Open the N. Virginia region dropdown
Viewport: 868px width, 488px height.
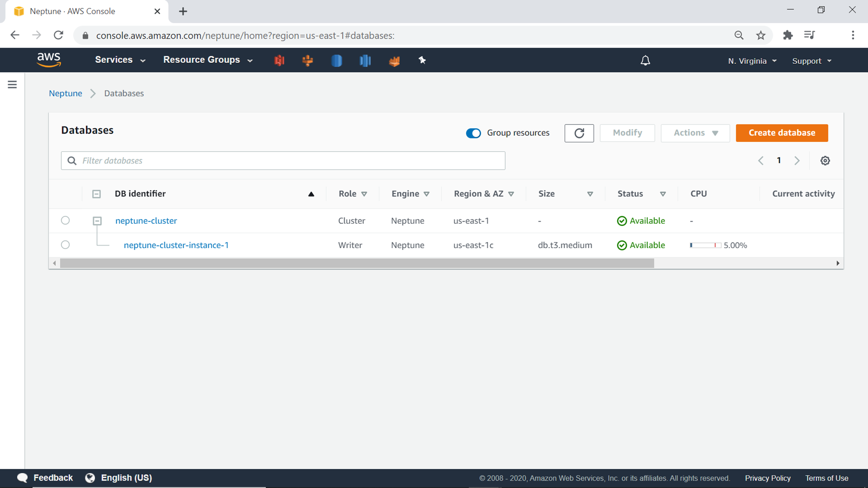(752, 61)
